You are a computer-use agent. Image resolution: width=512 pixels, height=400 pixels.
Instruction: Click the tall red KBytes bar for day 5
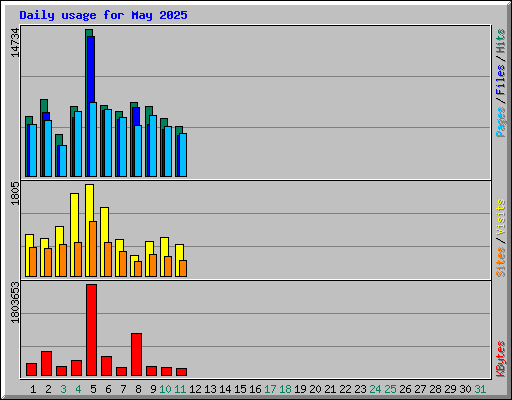click(x=91, y=330)
